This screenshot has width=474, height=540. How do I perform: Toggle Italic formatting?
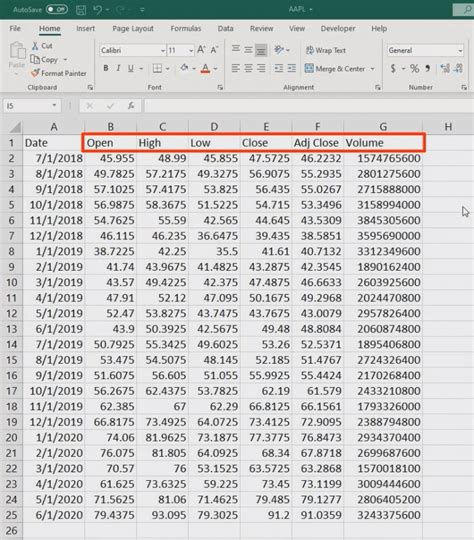pyautogui.click(x=118, y=69)
